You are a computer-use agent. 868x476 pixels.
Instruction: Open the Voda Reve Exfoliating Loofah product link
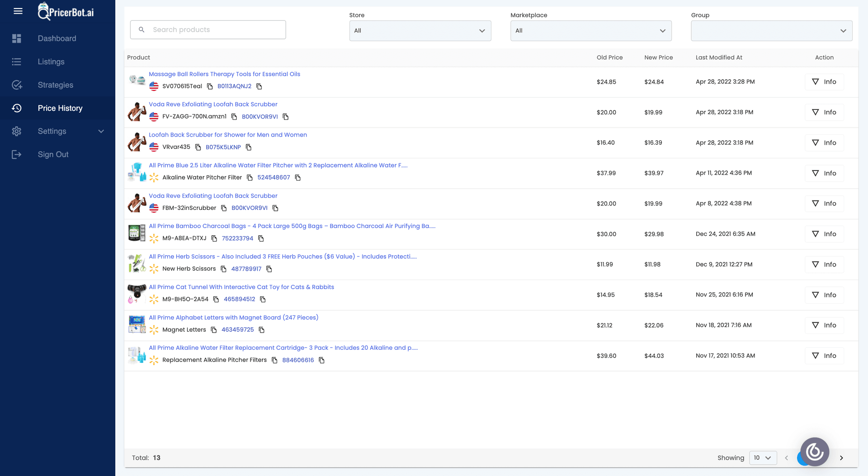213,104
